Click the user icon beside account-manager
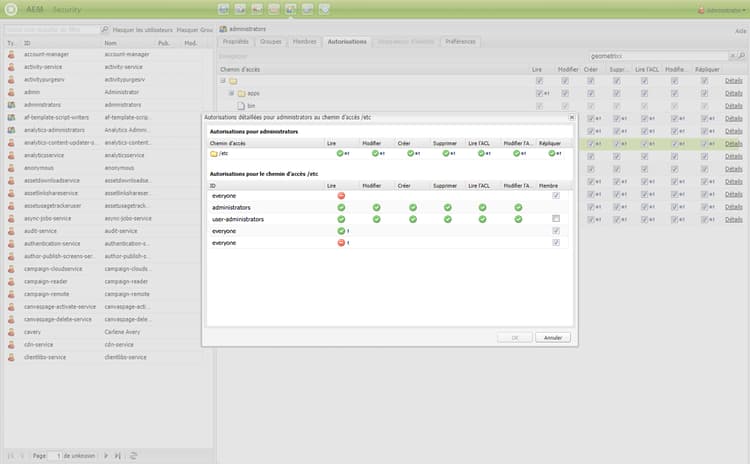Screen dimensions: 750x464 [x=11, y=55]
